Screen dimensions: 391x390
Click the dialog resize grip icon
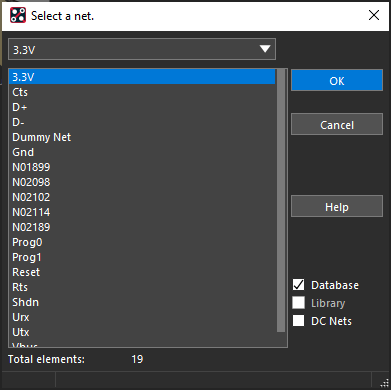[x=385, y=383]
